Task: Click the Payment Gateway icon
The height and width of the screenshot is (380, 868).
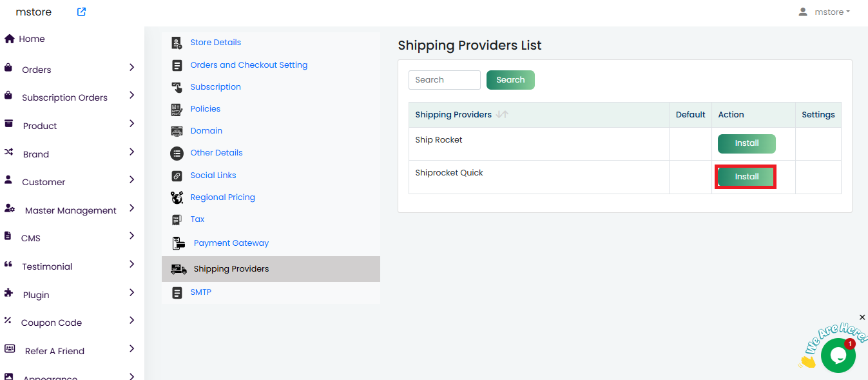Action: coord(178,243)
